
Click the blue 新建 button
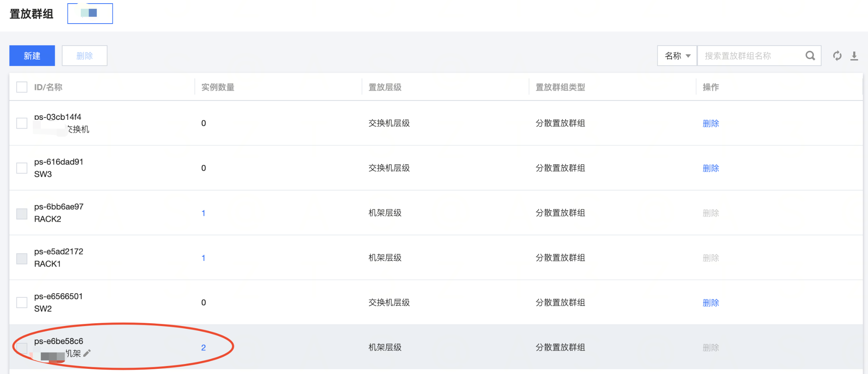click(x=32, y=56)
